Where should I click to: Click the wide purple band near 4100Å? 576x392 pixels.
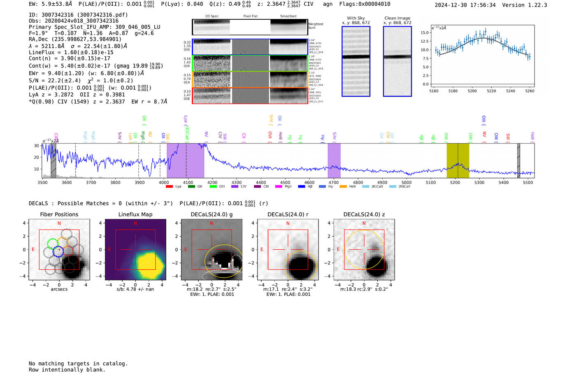[x=186, y=160]
